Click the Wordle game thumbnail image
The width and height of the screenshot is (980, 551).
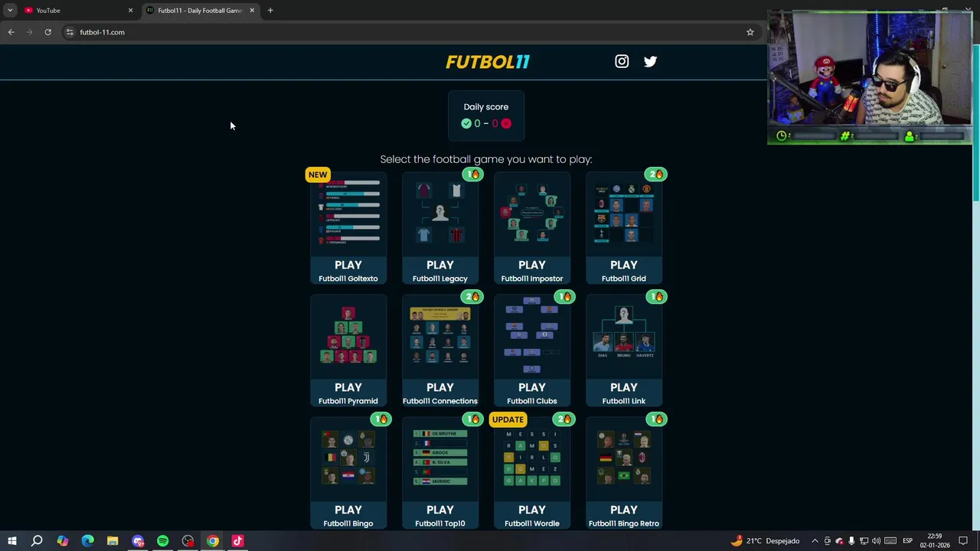[532, 458]
